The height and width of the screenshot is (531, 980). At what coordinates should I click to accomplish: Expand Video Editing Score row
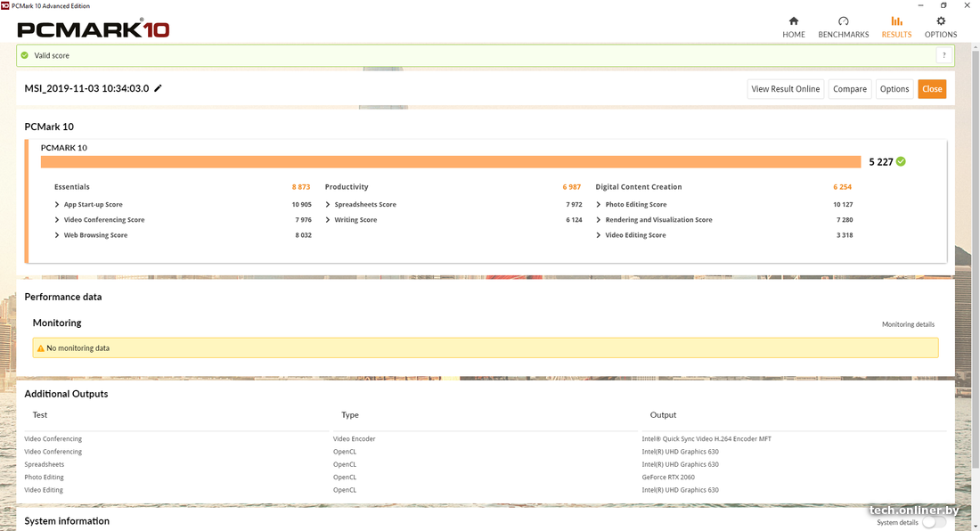(x=599, y=235)
